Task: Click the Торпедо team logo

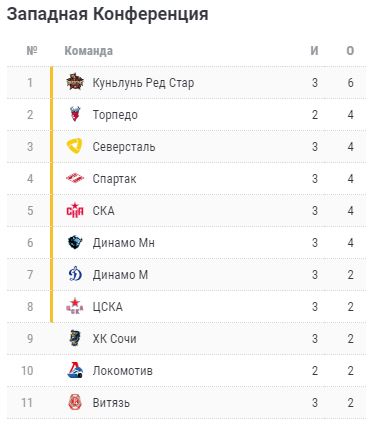Action: [x=75, y=114]
